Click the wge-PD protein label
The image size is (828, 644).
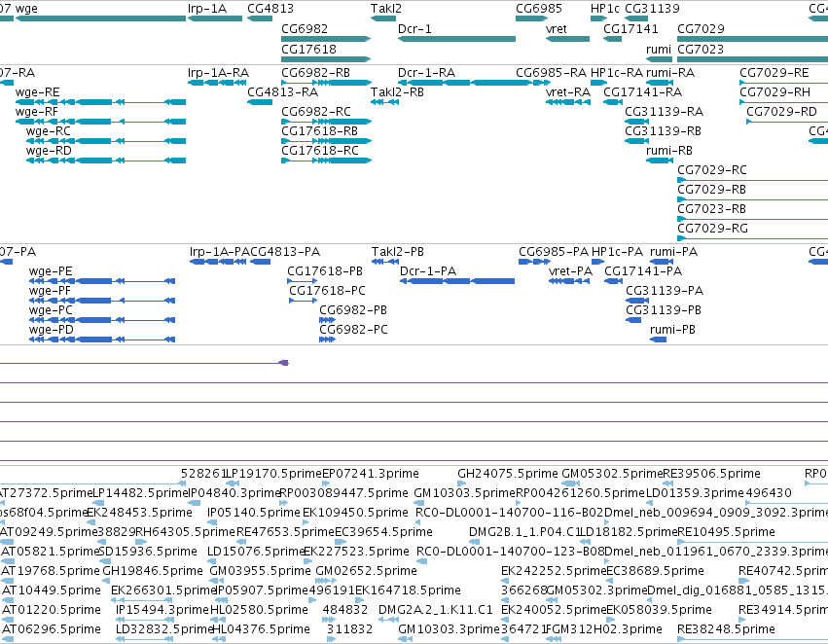[52, 330]
